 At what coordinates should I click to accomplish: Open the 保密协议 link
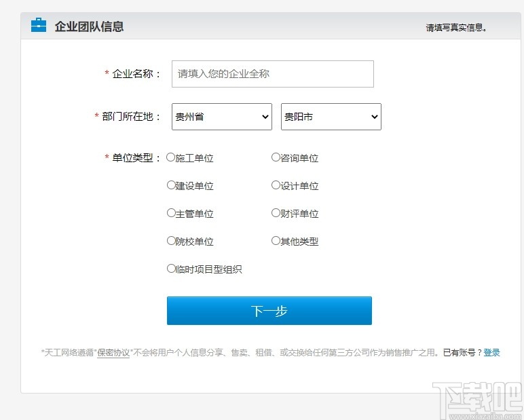point(113,353)
